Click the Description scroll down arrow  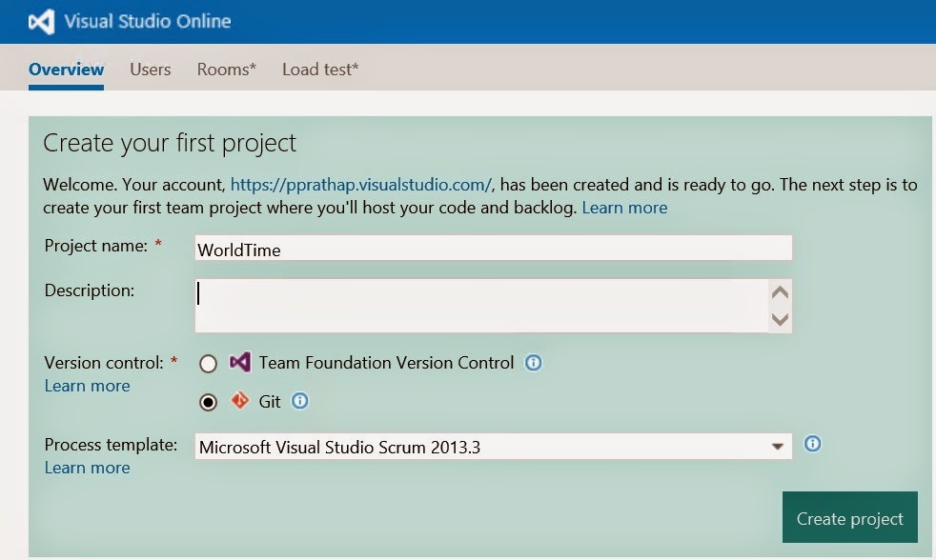[x=780, y=319]
